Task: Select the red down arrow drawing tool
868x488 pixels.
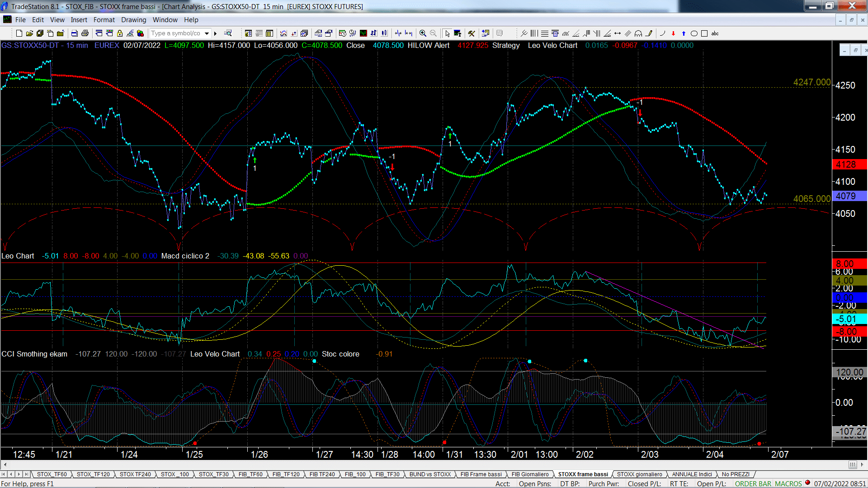Action: pyautogui.click(x=673, y=33)
